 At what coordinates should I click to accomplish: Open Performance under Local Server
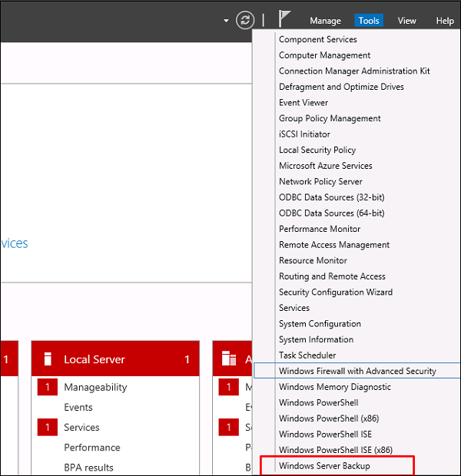[92, 447]
